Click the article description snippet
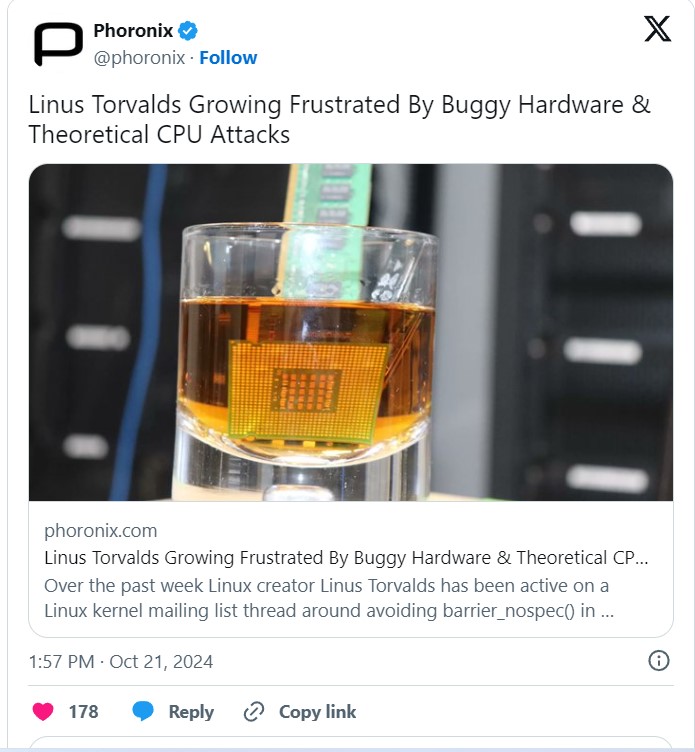Image resolution: width=695 pixels, height=752 pixels. point(329,598)
